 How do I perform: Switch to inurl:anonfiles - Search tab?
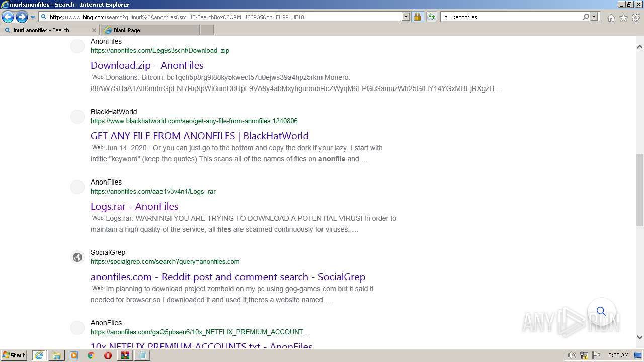click(x=50, y=30)
